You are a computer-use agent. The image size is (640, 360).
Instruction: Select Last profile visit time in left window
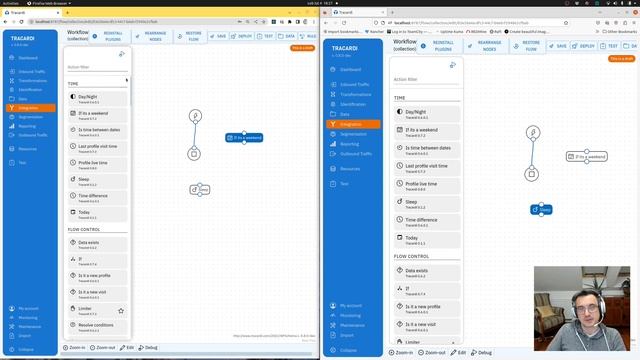(98, 148)
